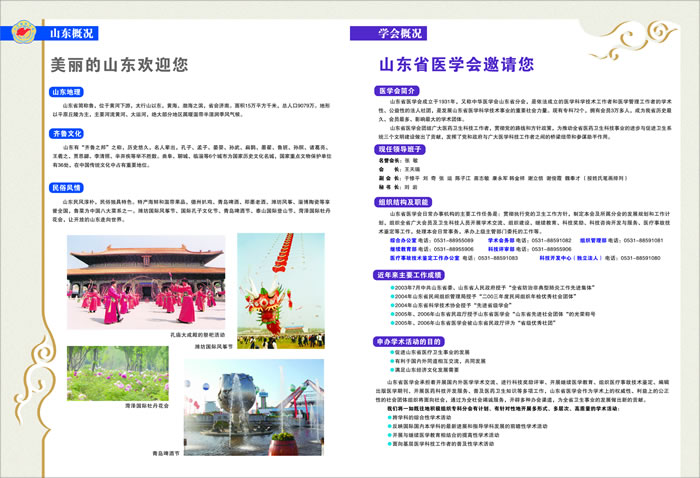Screen dimensions: 700x478
Task: Click the 组织结构及职能 section label
Action: click(404, 201)
